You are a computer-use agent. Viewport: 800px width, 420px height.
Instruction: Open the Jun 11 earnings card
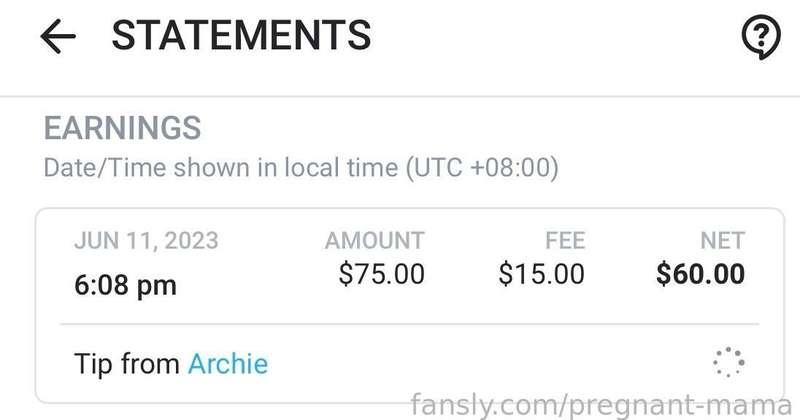[410, 306]
